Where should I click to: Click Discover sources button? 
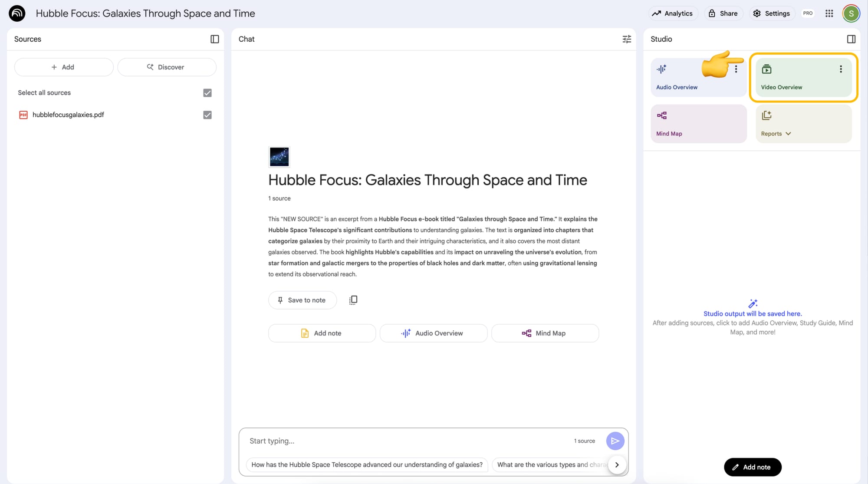pos(167,67)
